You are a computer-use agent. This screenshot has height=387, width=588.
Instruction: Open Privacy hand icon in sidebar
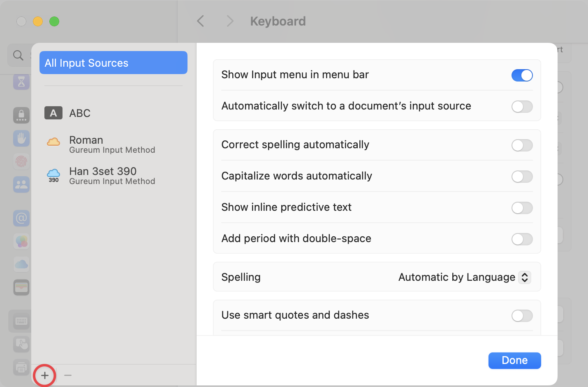21,138
